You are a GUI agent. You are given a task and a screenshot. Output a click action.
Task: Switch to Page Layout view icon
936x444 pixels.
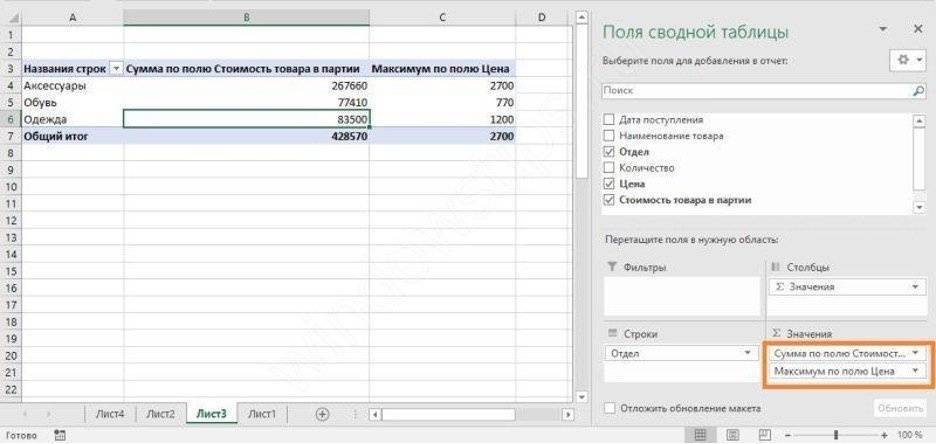(x=731, y=436)
